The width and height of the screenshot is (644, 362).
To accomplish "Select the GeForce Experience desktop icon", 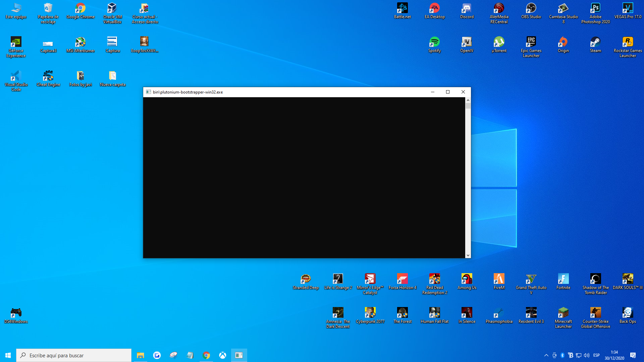I will (x=16, y=47).
